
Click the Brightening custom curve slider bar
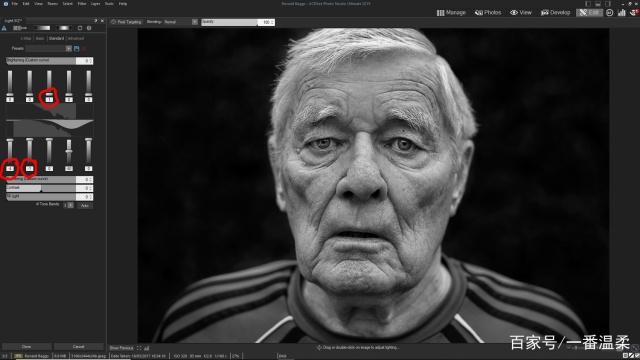41,61
